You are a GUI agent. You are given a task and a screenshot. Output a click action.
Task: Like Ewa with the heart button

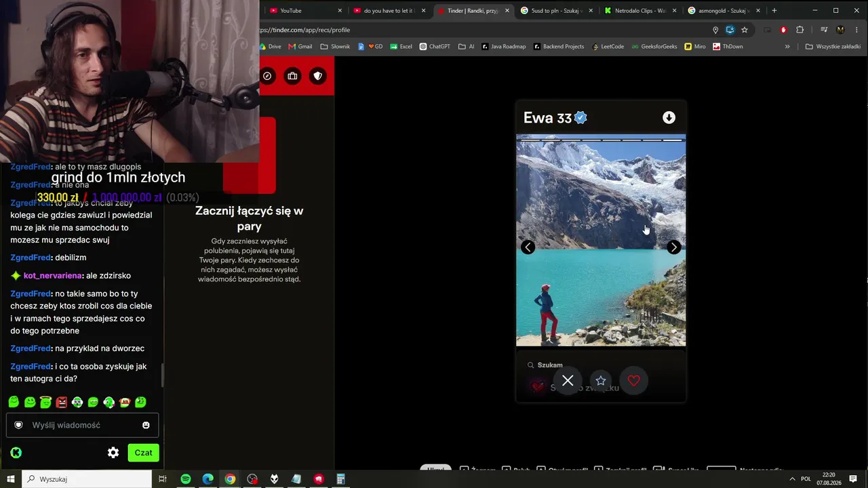pyautogui.click(x=634, y=381)
